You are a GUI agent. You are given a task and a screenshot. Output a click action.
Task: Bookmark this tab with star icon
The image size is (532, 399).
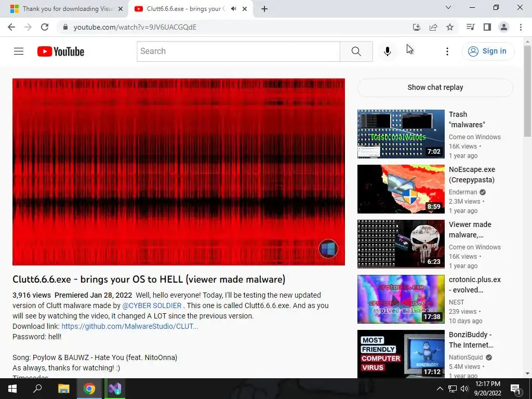click(450, 27)
